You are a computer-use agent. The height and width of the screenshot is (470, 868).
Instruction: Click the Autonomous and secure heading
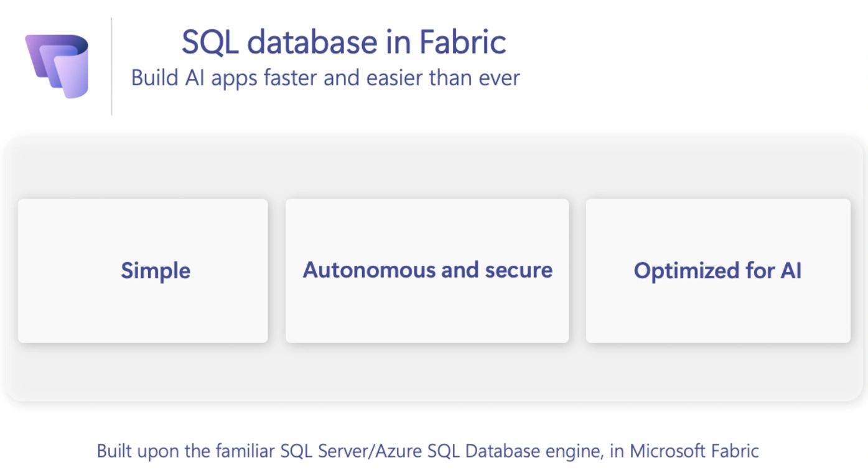pyautogui.click(x=427, y=269)
